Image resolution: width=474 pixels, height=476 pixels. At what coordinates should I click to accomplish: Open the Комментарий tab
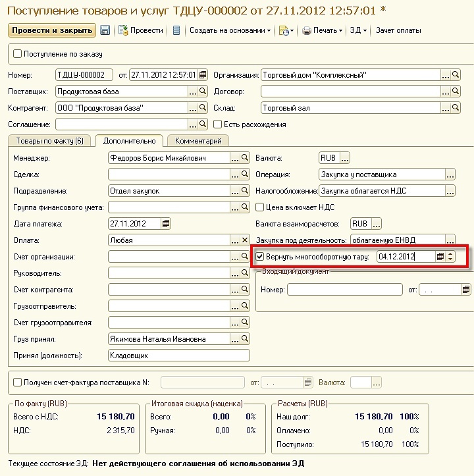pos(198,141)
